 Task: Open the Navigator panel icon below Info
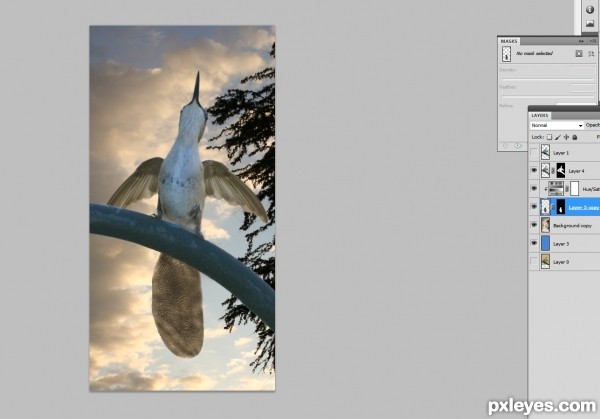pyautogui.click(x=590, y=24)
